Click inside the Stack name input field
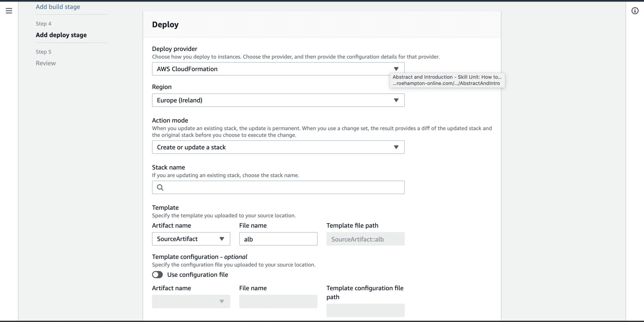Screen dimensions: 644x322 [x=278, y=187]
